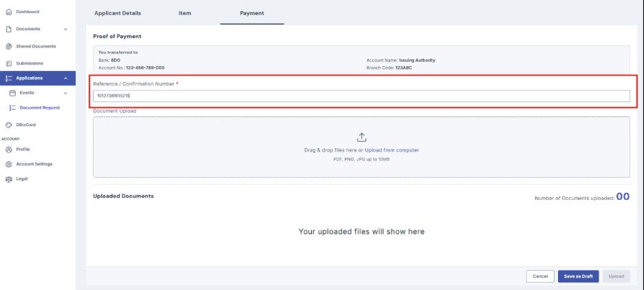Click the Events calendar icon
Screen dimensions: 644x290
pyautogui.click(x=12, y=93)
